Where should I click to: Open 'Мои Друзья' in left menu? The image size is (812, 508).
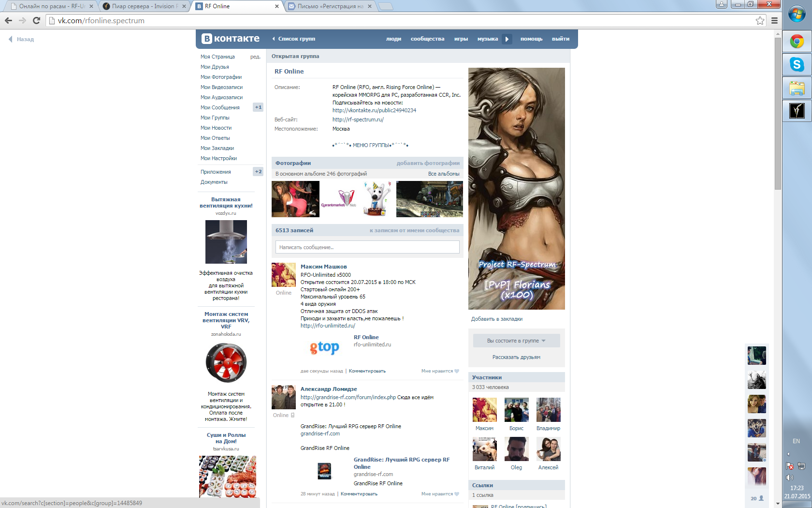(x=215, y=67)
